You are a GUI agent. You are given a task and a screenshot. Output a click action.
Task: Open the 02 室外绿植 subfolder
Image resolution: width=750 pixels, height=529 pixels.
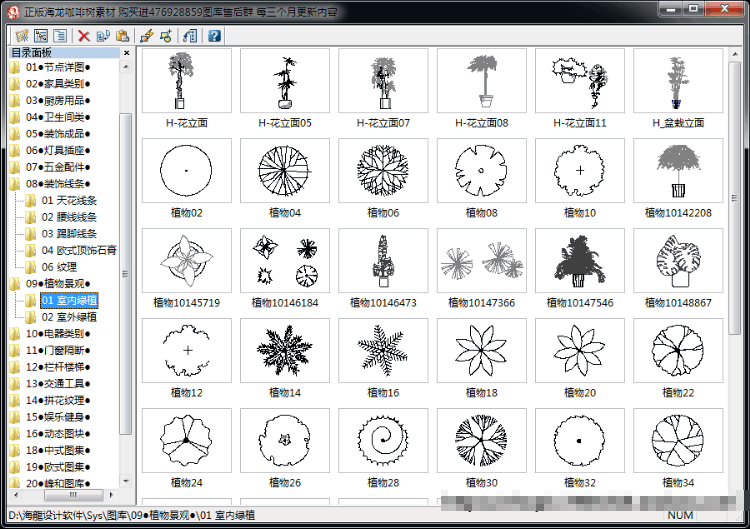click(69, 317)
